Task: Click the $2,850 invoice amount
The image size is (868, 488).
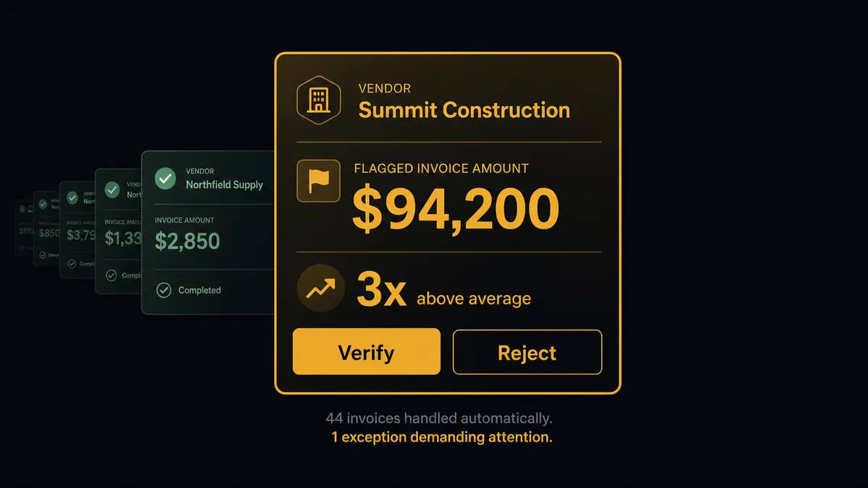Action: click(x=187, y=241)
